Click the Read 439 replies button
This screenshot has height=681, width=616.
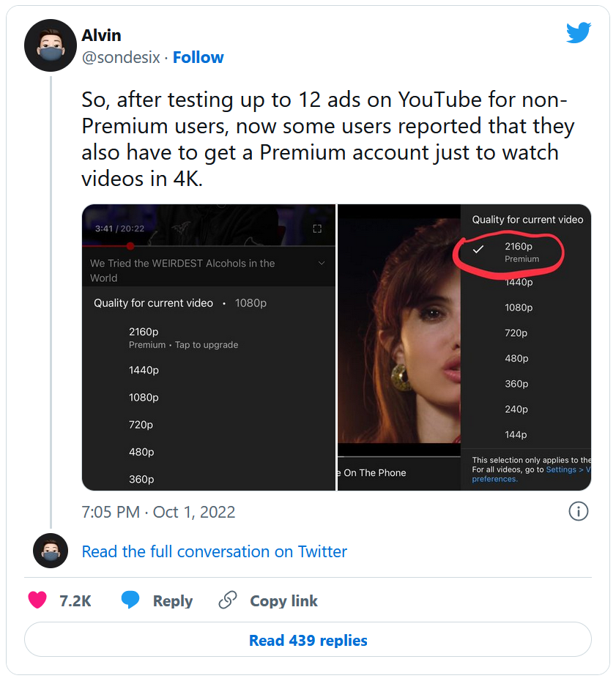[x=308, y=640]
